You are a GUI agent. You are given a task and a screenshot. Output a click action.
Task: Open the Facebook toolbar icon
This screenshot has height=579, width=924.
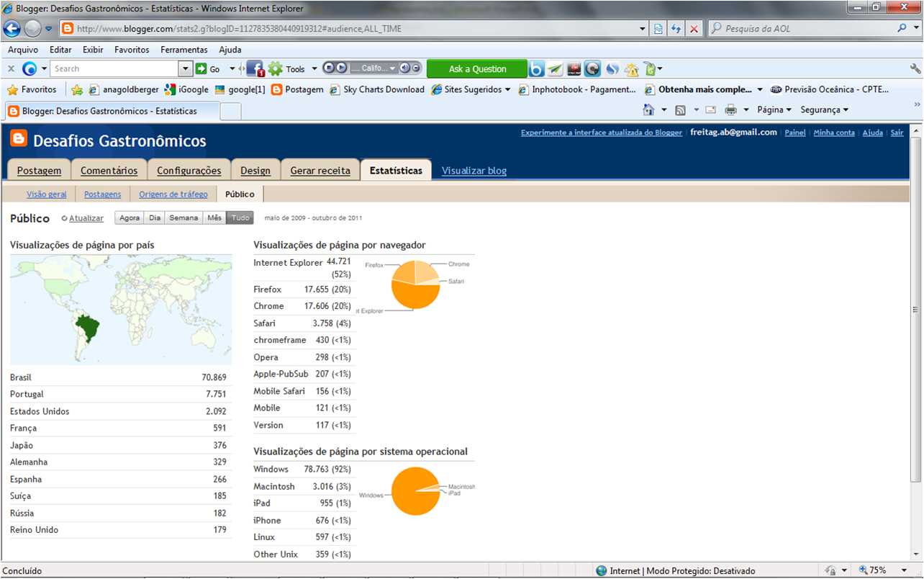pos(255,69)
